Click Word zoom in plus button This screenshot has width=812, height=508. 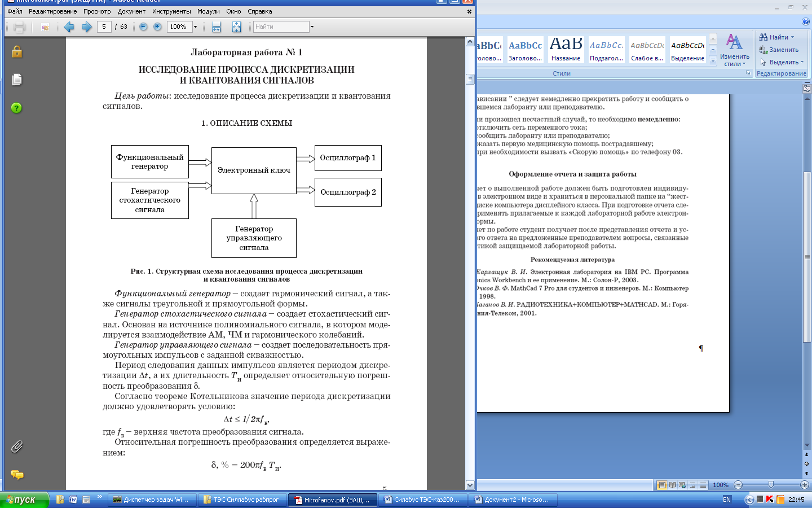805,485
